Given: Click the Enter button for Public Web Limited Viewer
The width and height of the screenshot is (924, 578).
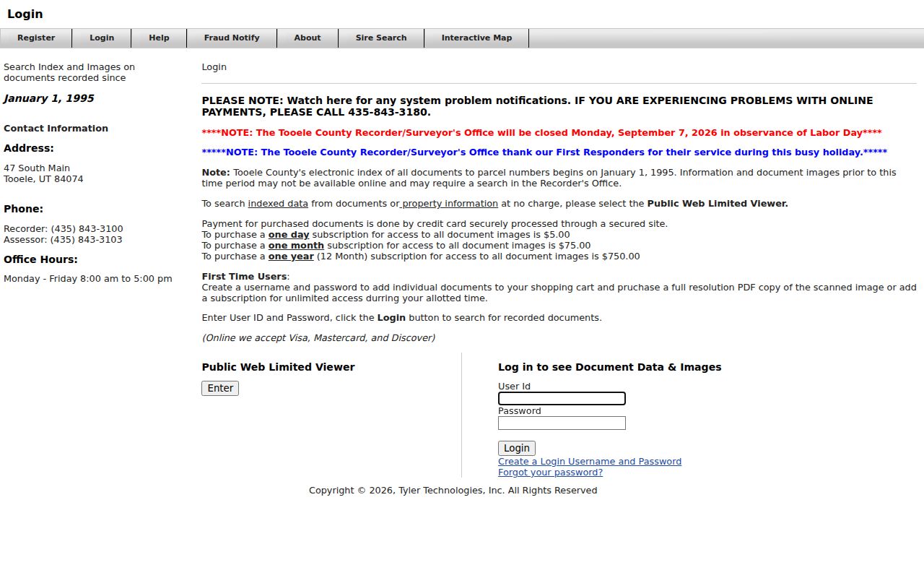Looking at the screenshot, I should [x=220, y=389].
